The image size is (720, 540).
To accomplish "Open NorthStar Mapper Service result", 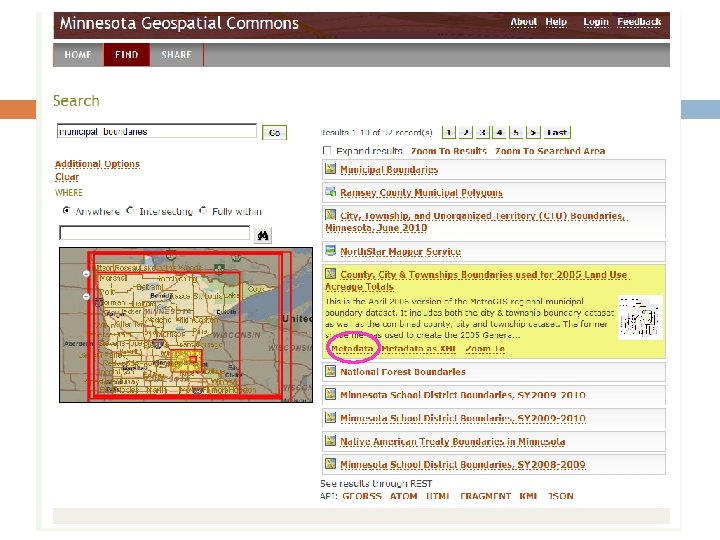I will point(400,251).
